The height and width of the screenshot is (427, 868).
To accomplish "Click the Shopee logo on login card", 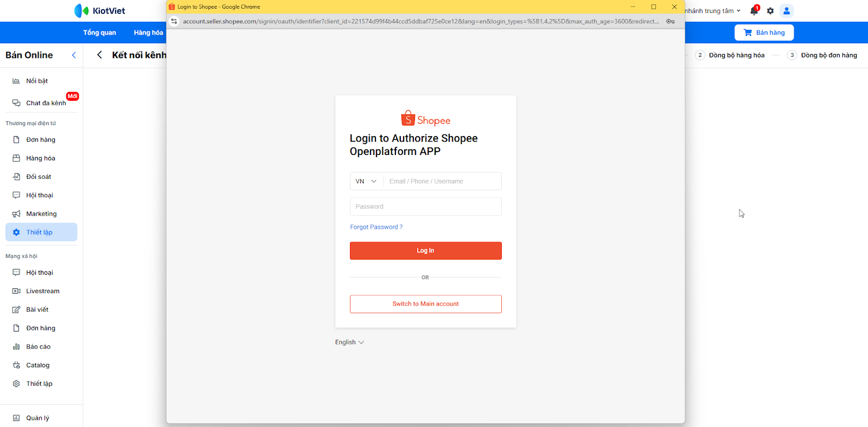I will (426, 118).
